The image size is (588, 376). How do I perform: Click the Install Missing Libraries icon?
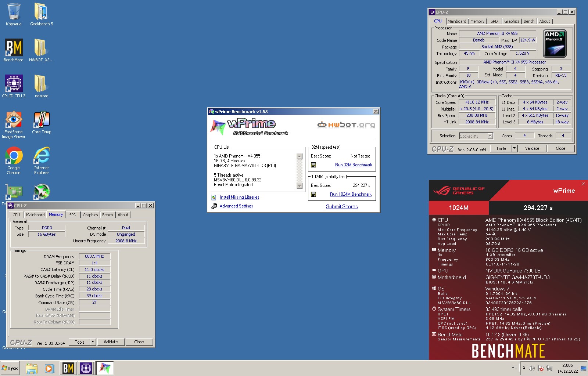click(x=214, y=198)
